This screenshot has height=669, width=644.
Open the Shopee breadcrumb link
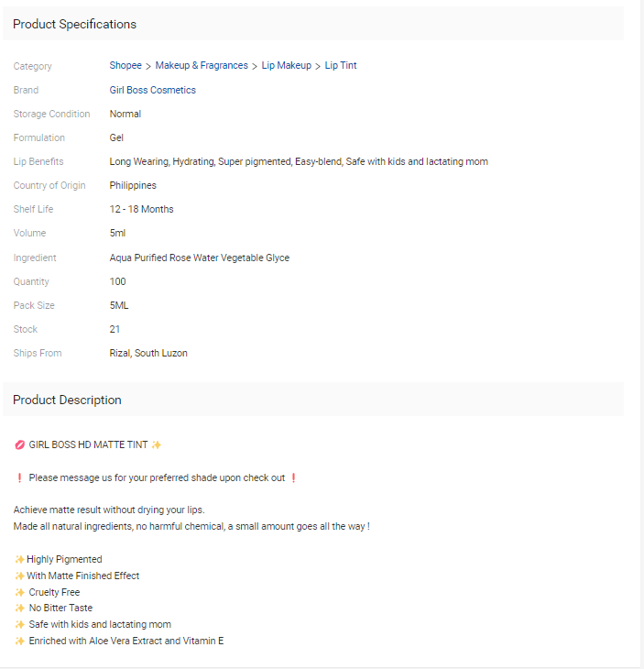pyautogui.click(x=126, y=66)
